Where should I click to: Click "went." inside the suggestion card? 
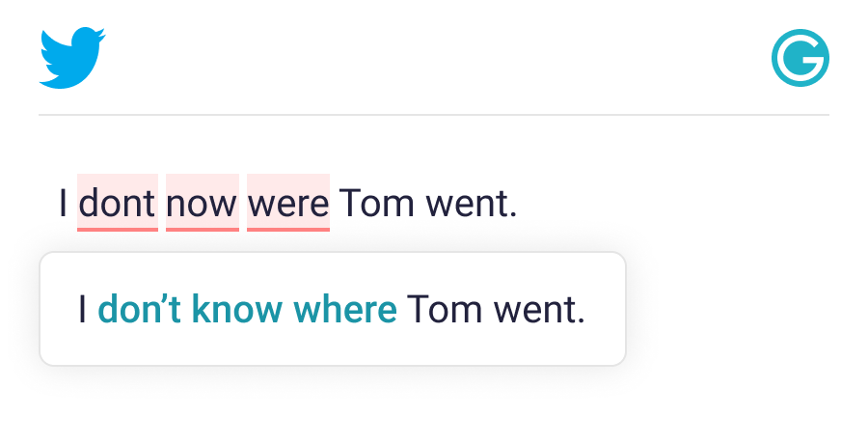coord(539,310)
